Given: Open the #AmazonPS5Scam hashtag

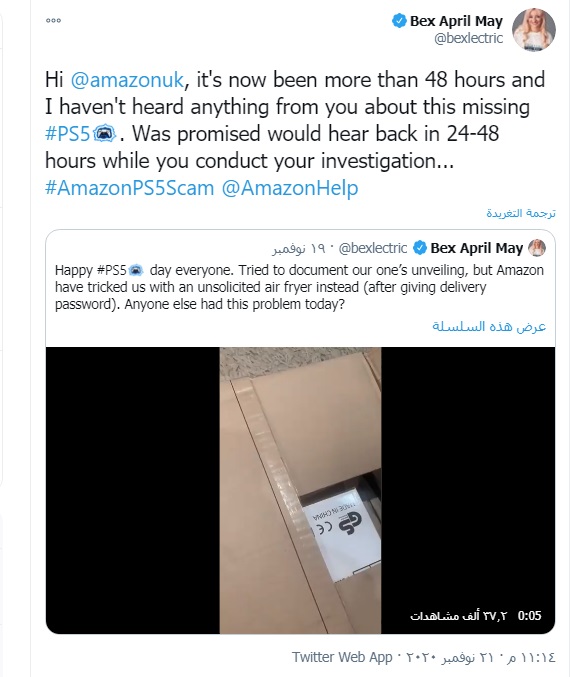Looking at the screenshot, I should [x=130, y=188].
